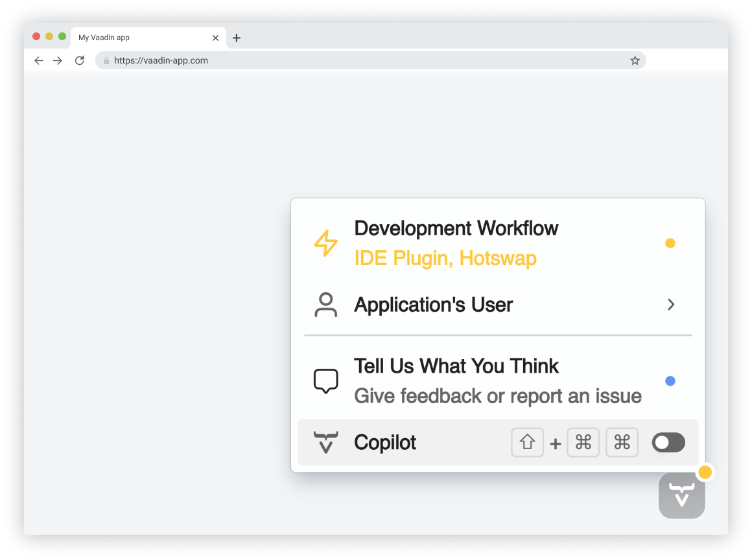Reload the page with refresh icon
Image resolution: width=752 pixels, height=560 pixels.
click(x=80, y=60)
